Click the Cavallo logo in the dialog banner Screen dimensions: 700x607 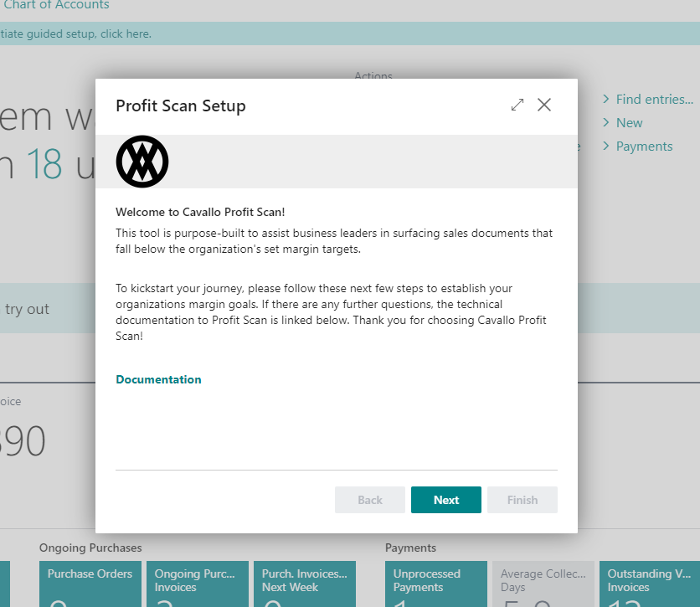pyautogui.click(x=142, y=162)
